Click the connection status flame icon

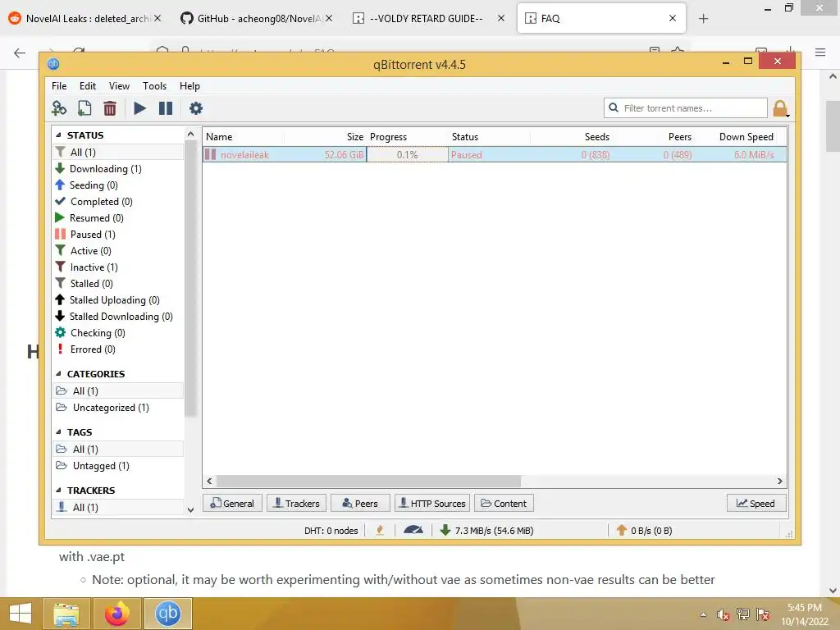[x=380, y=531]
